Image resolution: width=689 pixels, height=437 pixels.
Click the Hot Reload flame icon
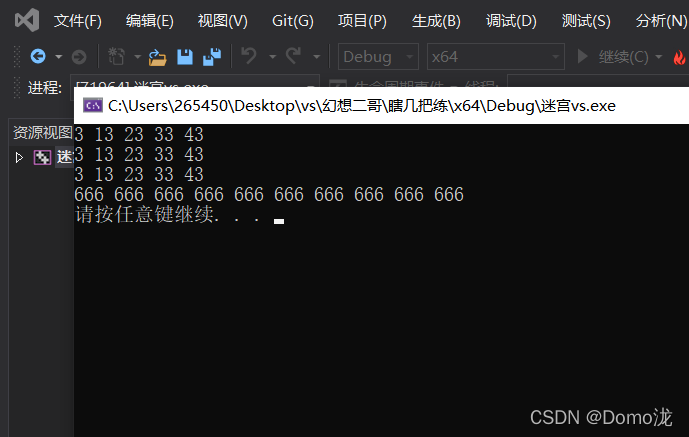[x=679, y=57]
